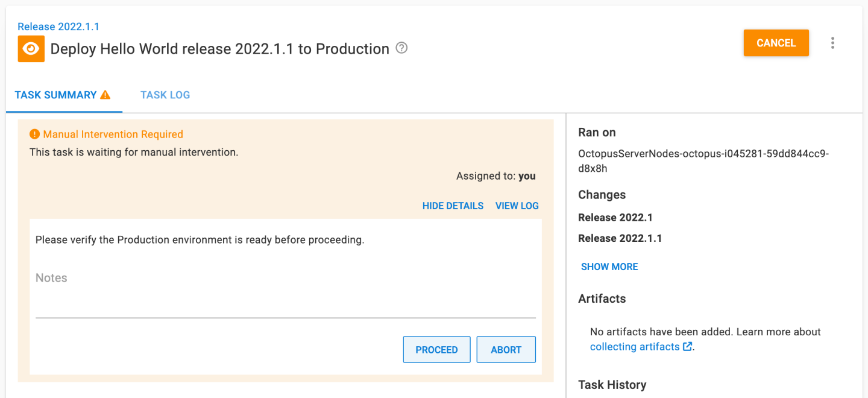Screen dimensions: 868x398
Task: Select the eye icon in the orange header box
Action: (x=31, y=48)
